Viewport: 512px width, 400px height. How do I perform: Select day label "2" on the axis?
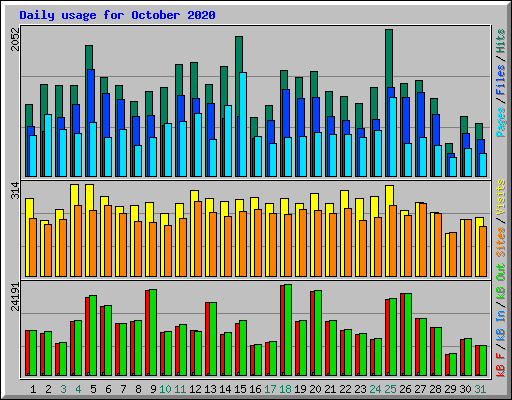point(48,389)
